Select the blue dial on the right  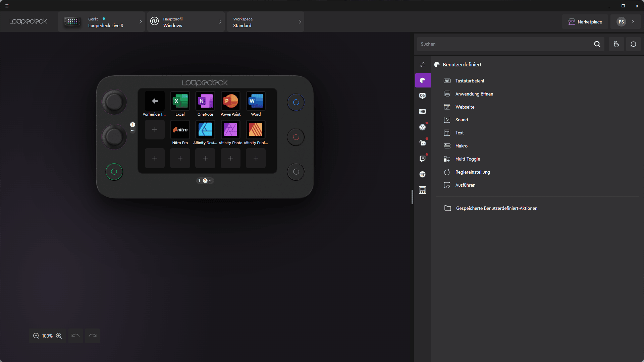click(296, 102)
